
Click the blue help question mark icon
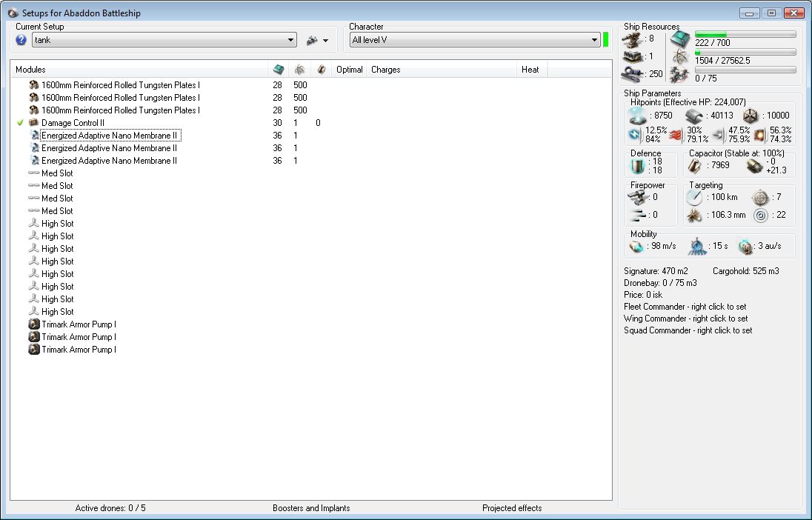[21, 40]
